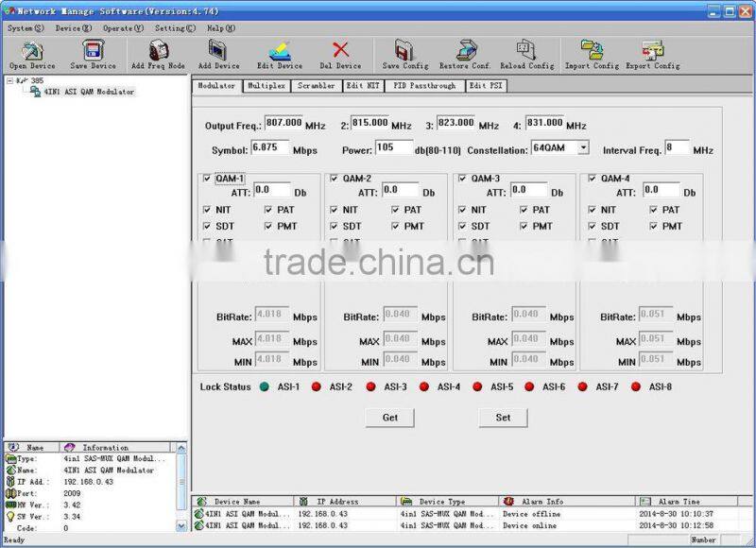
Task: Click the Set button
Action: 502,418
